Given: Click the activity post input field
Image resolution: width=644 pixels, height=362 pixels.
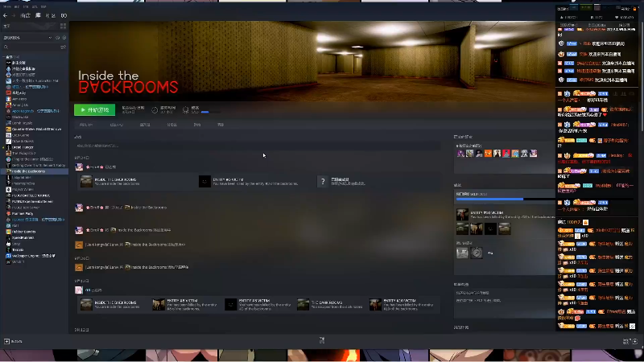Looking at the screenshot, I should pos(258,146).
